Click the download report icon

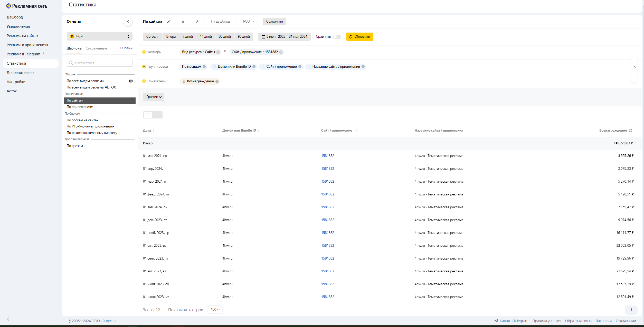click(x=183, y=22)
